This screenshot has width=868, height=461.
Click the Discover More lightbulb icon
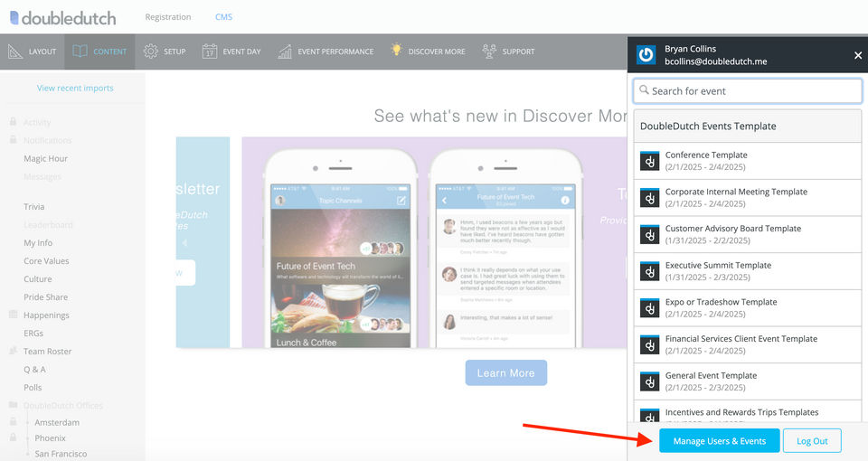[396, 50]
